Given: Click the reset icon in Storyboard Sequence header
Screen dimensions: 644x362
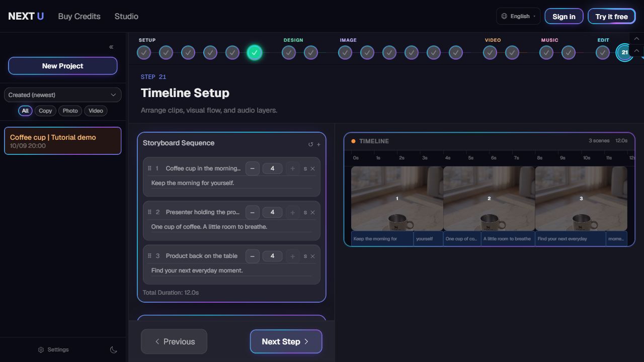Looking at the screenshot, I should coord(310,144).
